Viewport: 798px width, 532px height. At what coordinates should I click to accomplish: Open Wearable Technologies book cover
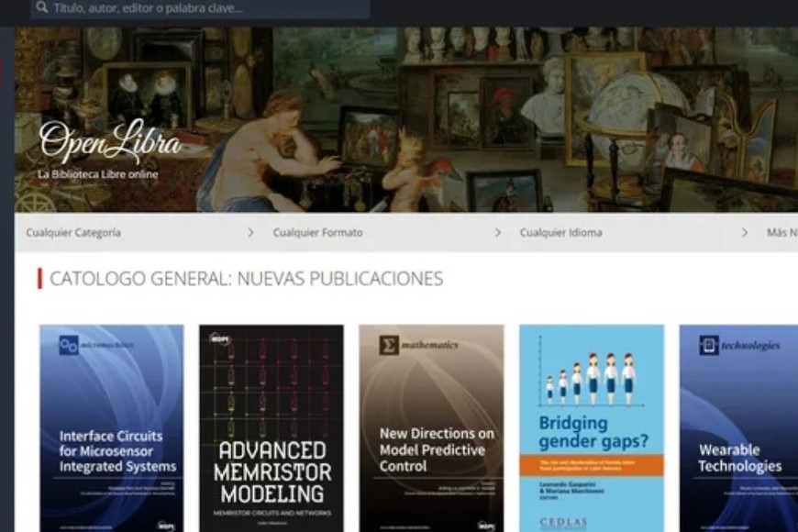pyautogui.click(x=738, y=428)
